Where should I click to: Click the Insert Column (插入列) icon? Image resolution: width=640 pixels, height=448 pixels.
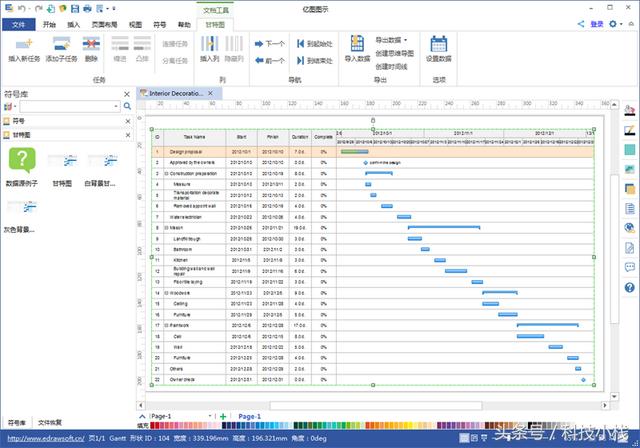click(210, 43)
